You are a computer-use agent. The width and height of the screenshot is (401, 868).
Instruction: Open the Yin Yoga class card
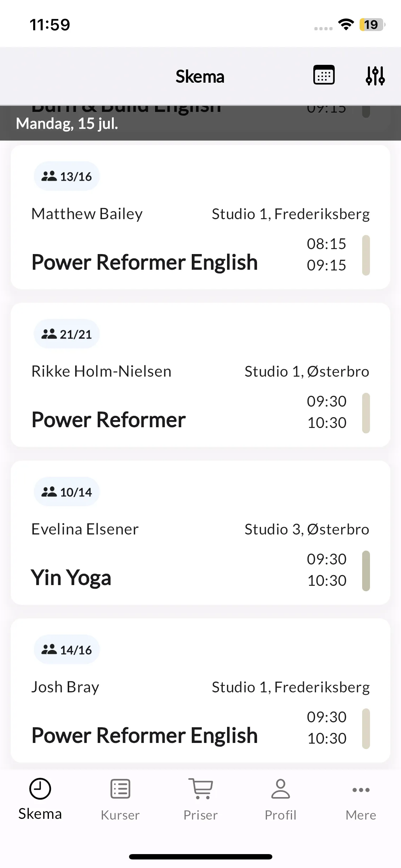click(200, 533)
